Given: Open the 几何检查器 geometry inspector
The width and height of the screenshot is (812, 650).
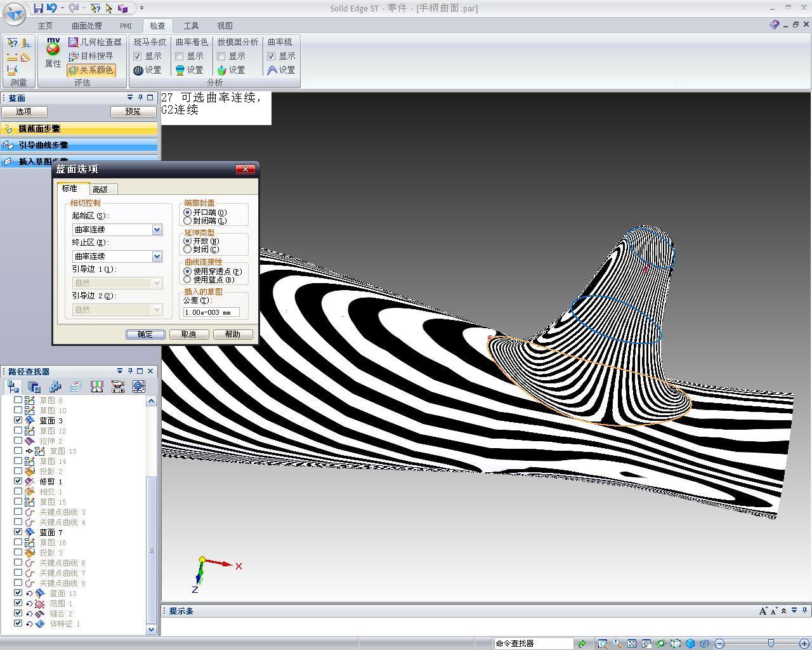Looking at the screenshot, I should [x=95, y=42].
